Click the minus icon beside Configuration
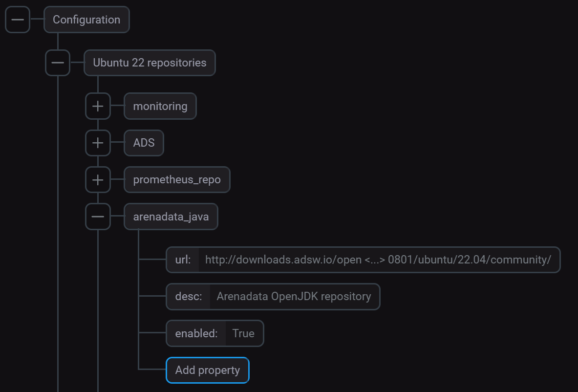 tap(17, 20)
